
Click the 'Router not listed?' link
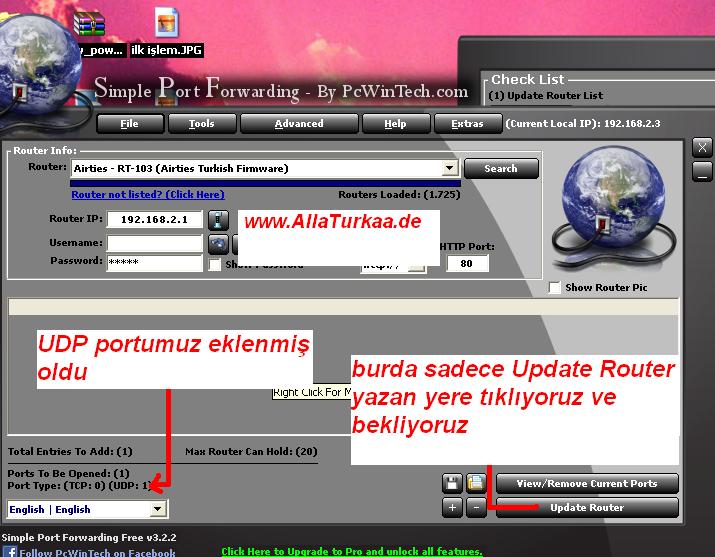[x=148, y=194]
